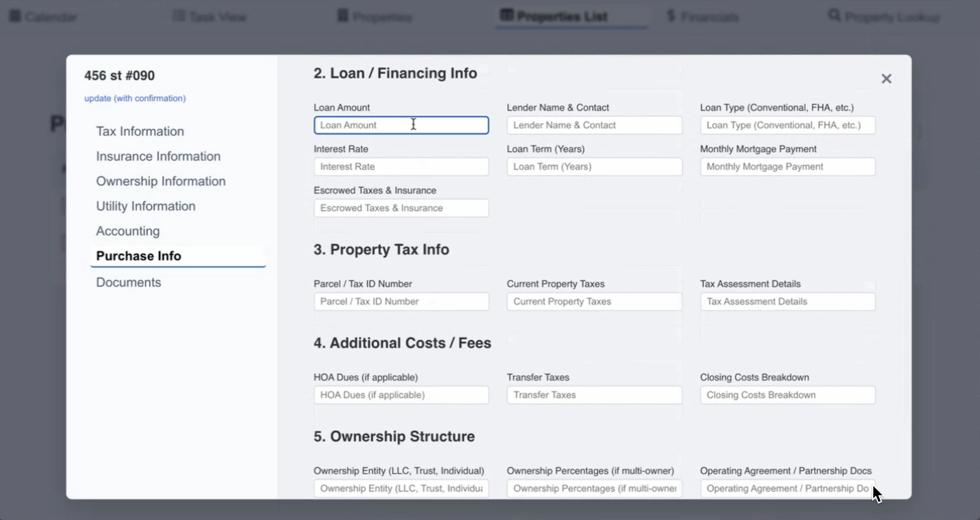Image resolution: width=980 pixels, height=520 pixels.
Task: Open the Documents section
Action: tap(129, 282)
